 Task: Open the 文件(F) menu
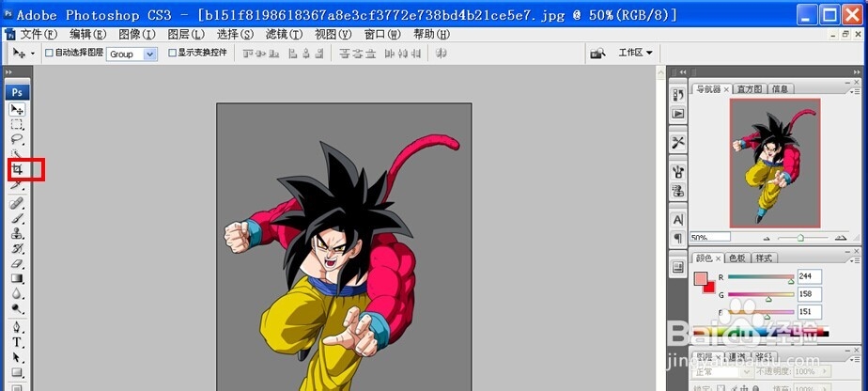coord(39,35)
